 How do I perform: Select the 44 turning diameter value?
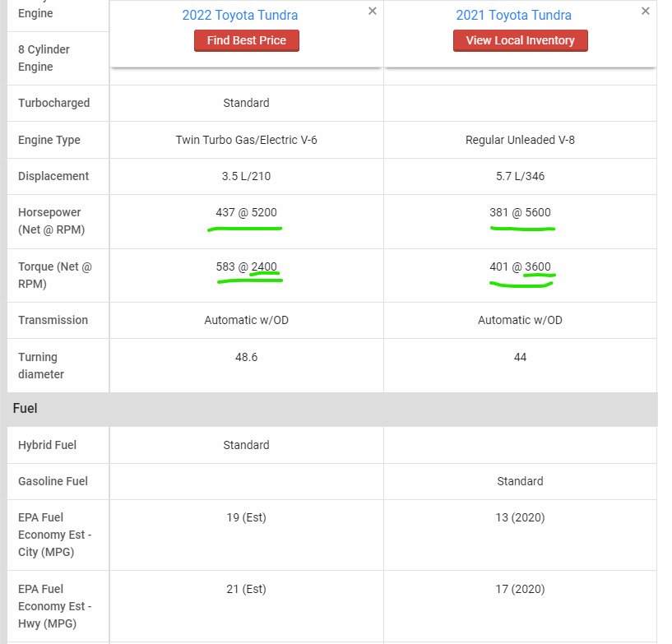(x=521, y=357)
